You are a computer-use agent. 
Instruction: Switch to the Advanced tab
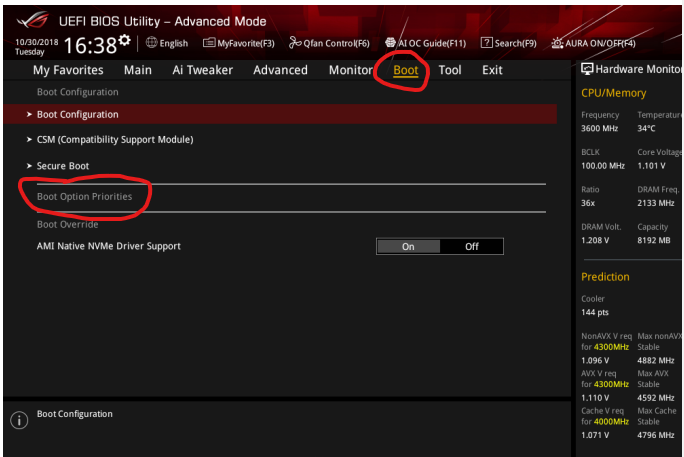(x=280, y=70)
